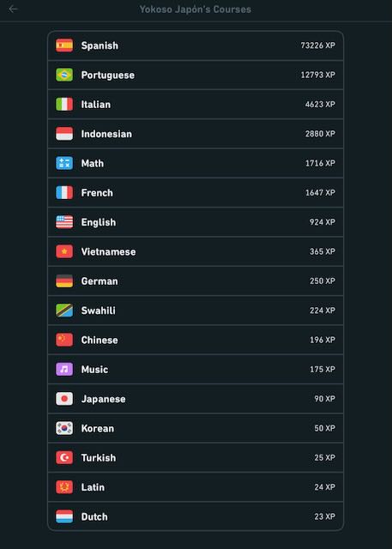This screenshot has height=549, width=392.
Task: Select the Math course calculator icon
Action: [x=64, y=163]
